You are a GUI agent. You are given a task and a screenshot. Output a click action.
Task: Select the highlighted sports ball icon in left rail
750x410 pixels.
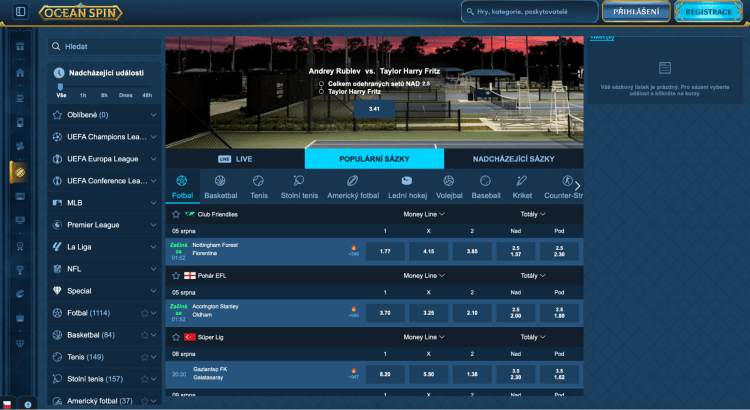click(x=20, y=172)
